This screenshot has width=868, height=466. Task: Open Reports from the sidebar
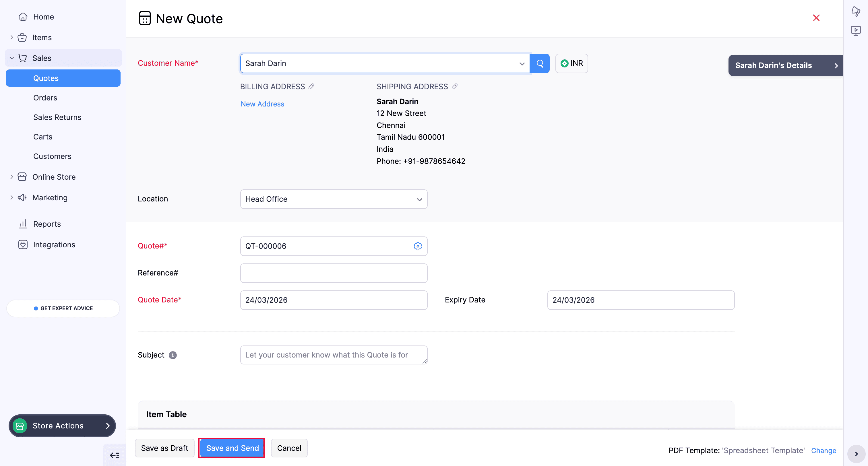[x=47, y=224]
